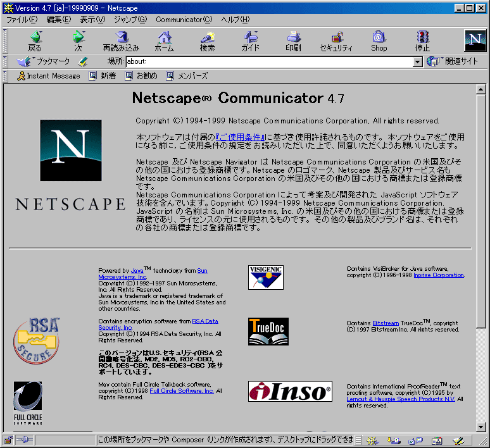Click in the about: location field

pyautogui.click(x=270, y=62)
